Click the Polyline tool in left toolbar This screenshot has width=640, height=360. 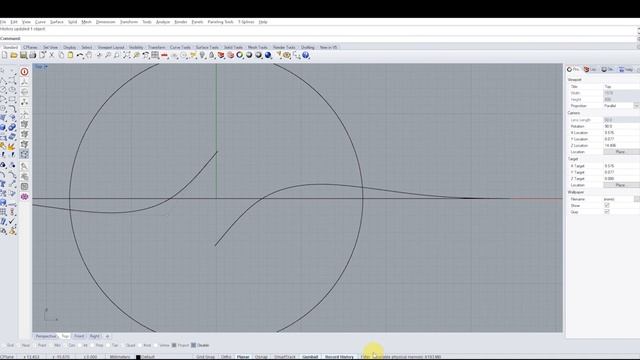click(x=3, y=80)
